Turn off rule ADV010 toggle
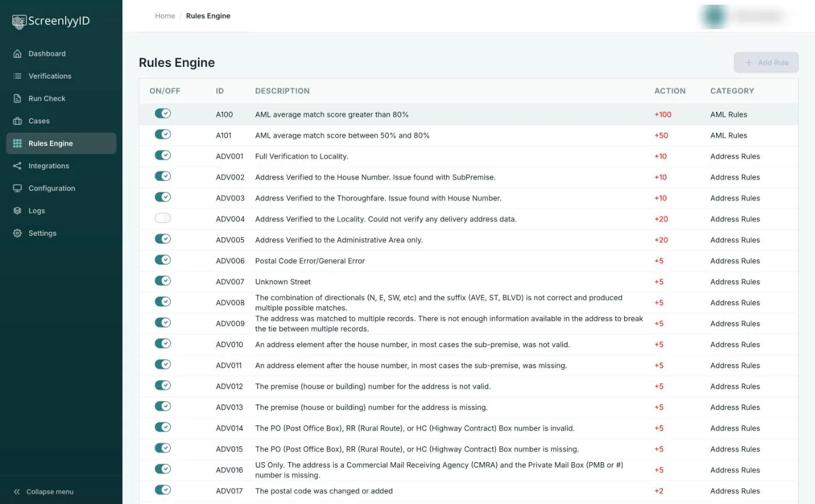This screenshot has width=815, height=504. click(162, 343)
